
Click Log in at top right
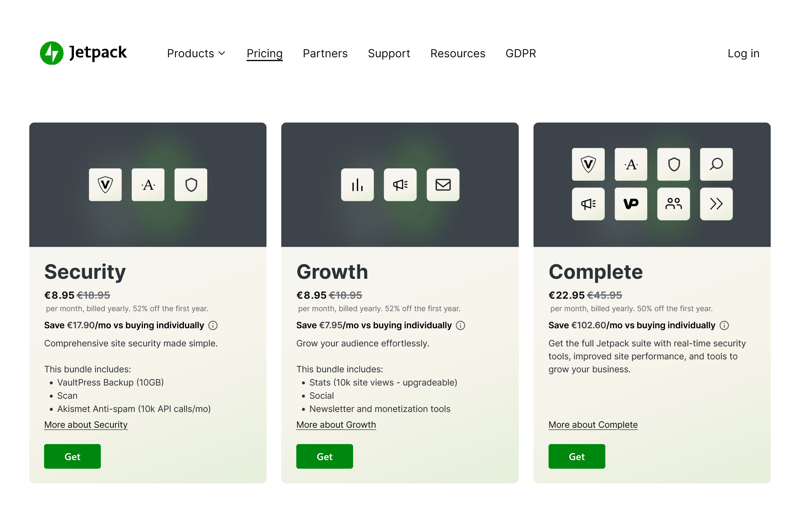tap(743, 54)
